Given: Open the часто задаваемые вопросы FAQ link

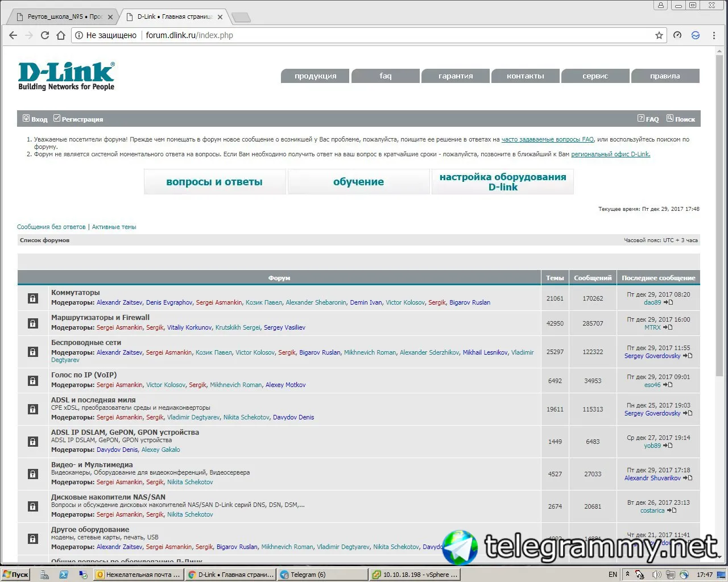Looking at the screenshot, I should click(x=547, y=139).
